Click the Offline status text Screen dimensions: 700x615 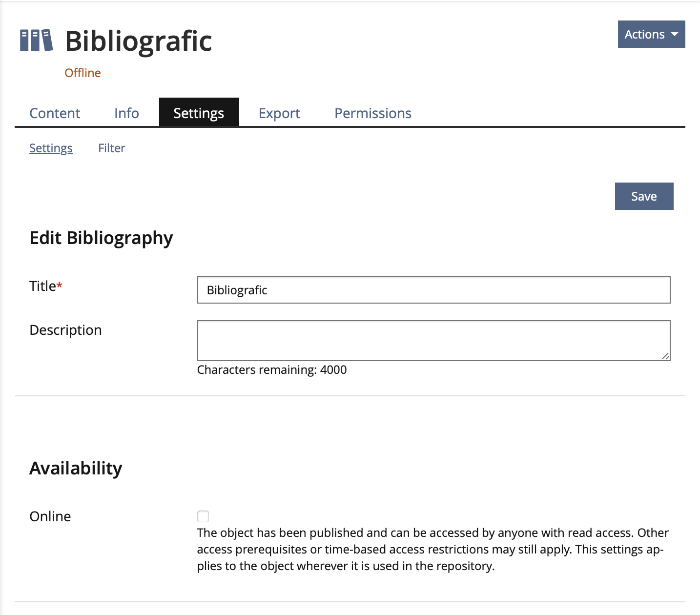82,73
